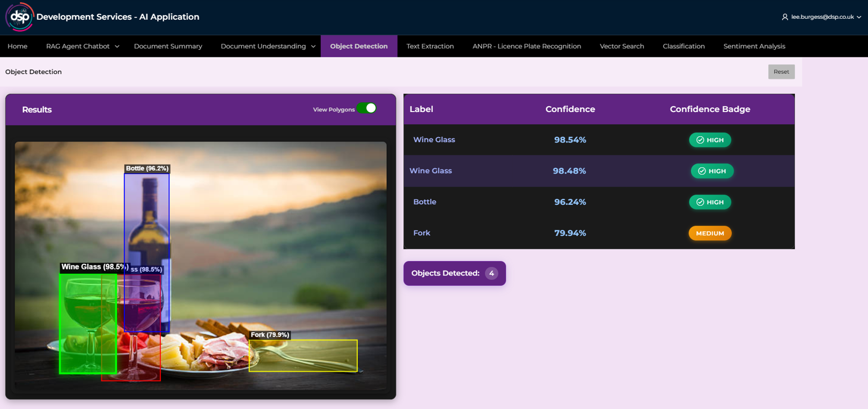This screenshot has height=409, width=868.
Task: Click the Fork (79.9%) label on image
Action: (270, 335)
